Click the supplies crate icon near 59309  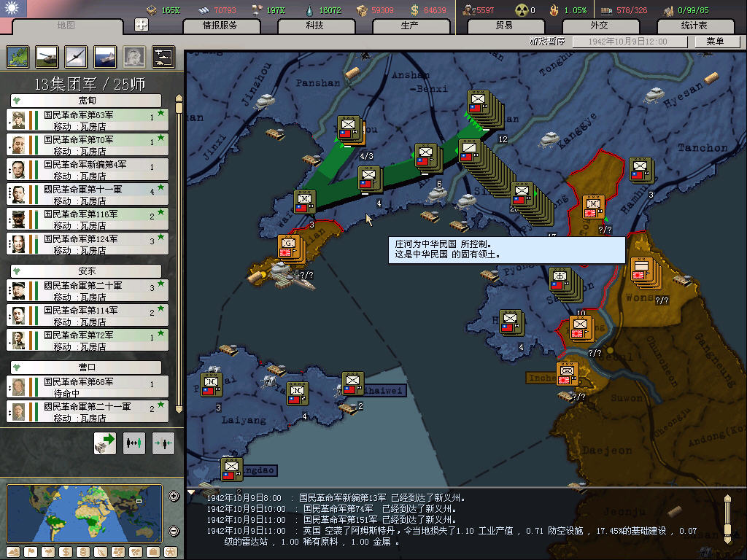point(362,10)
